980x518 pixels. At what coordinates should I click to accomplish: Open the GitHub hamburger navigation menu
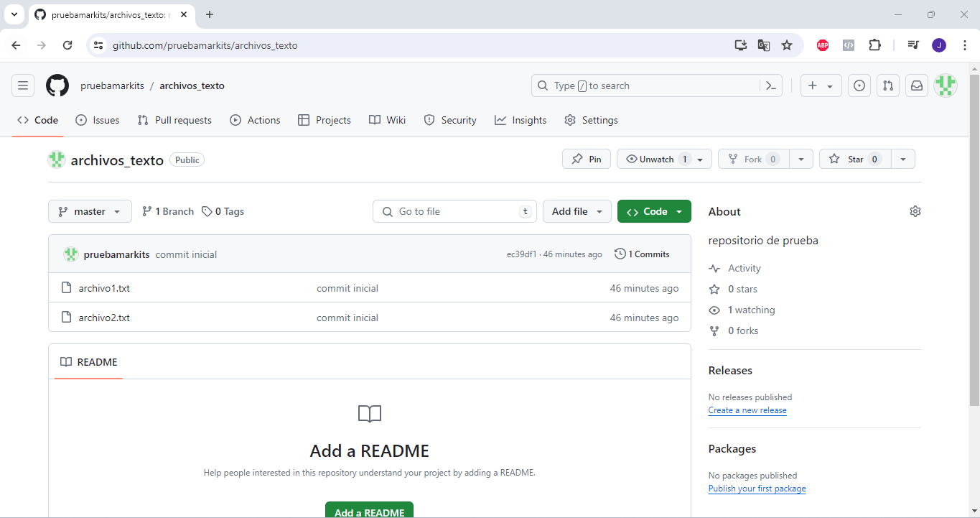(x=23, y=85)
